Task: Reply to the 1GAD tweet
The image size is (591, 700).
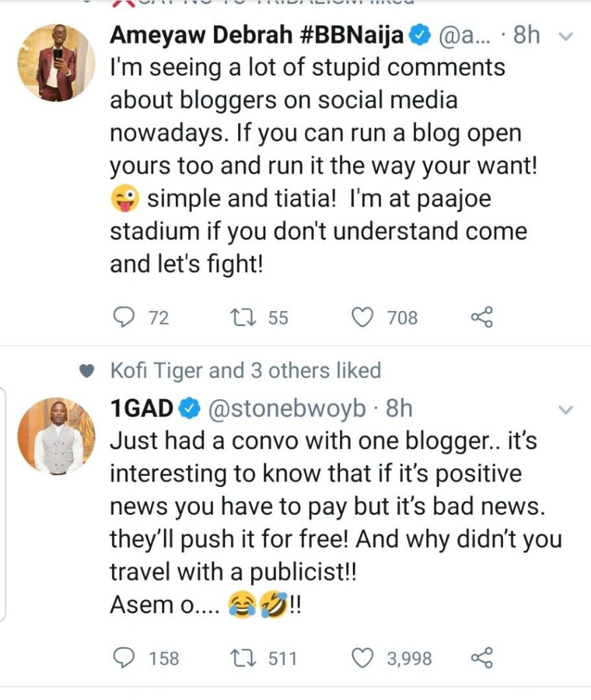Action: pyautogui.click(x=122, y=658)
